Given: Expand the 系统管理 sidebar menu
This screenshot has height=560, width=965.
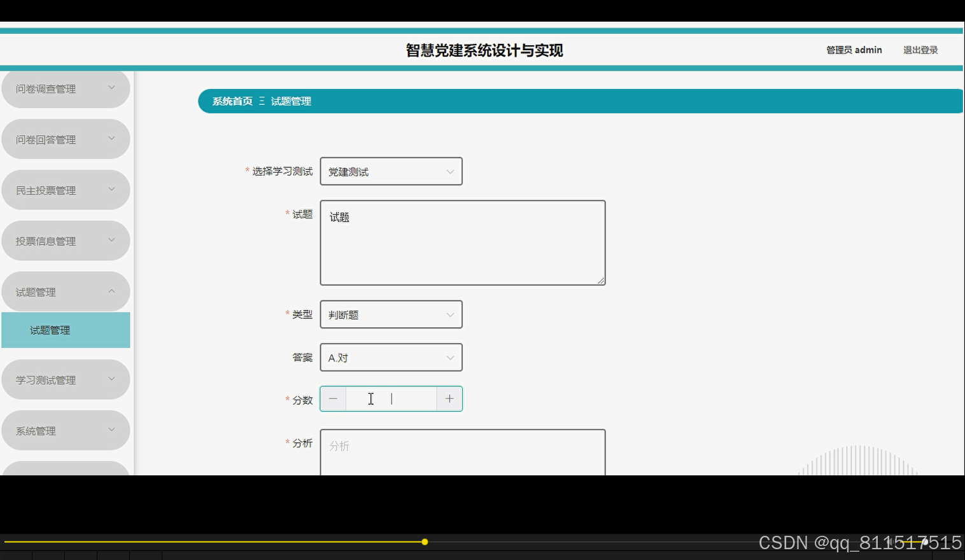Looking at the screenshot, I should pyautogui.click(x=66, y=430).
